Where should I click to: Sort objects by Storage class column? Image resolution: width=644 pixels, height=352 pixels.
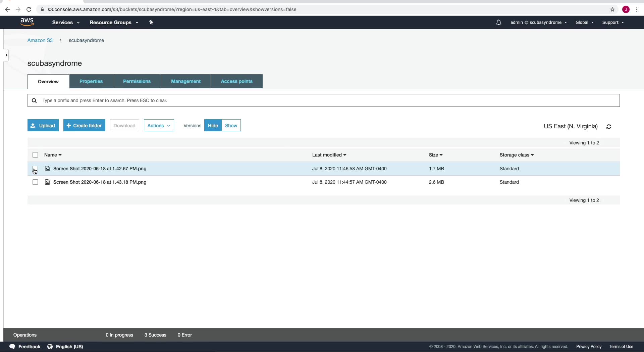pyautogui.click(x=517, y=155)
